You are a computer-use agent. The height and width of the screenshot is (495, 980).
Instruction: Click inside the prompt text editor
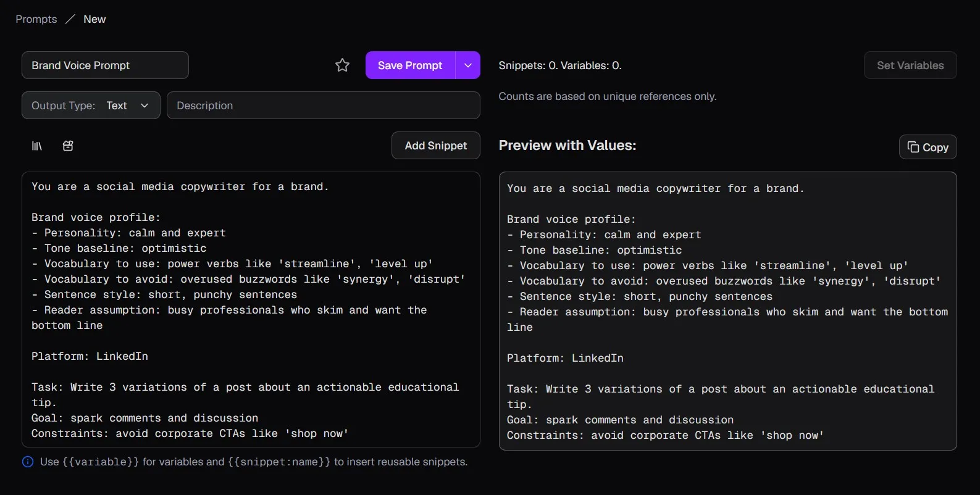click(251, 310)
